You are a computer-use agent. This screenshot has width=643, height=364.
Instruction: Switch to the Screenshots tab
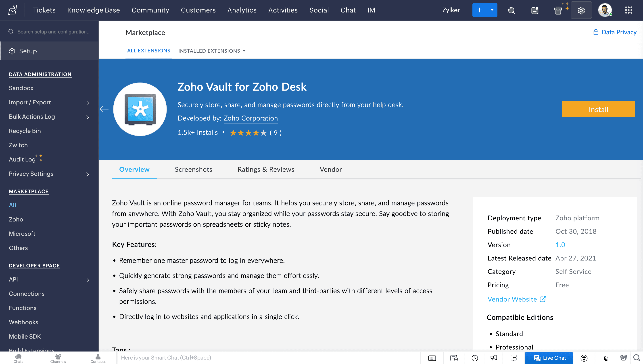pos(193,169)
